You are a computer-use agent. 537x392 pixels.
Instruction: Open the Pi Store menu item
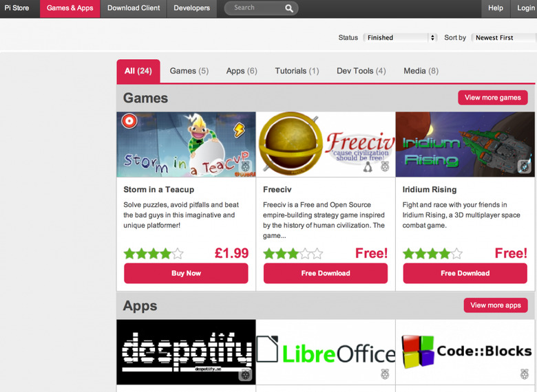pos(17,8)
